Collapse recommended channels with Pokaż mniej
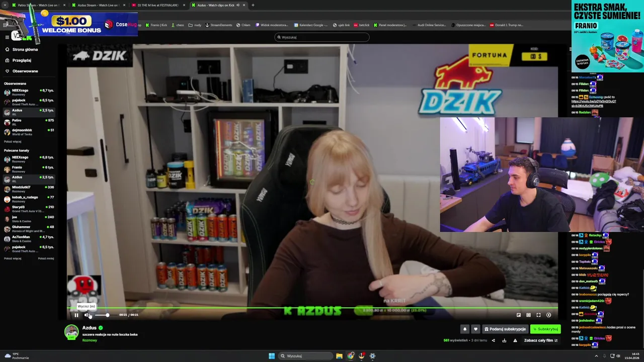Viewport: 644px width, 362px height. [x=46, y=258]
